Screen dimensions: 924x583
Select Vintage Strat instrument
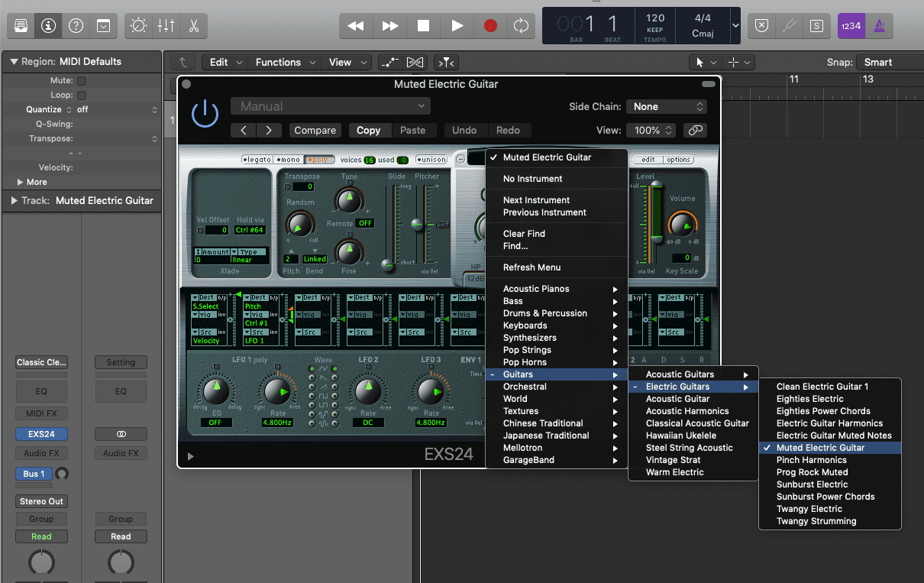point(693,460)
